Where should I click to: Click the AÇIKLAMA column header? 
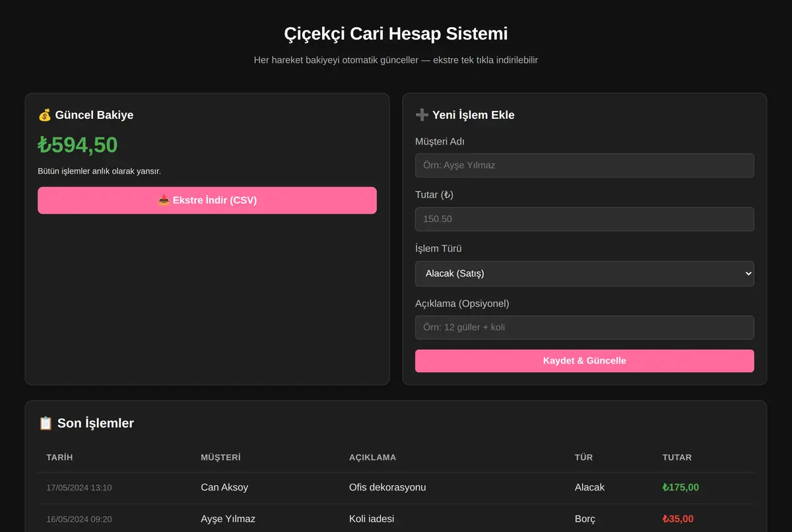click(372, 457)
